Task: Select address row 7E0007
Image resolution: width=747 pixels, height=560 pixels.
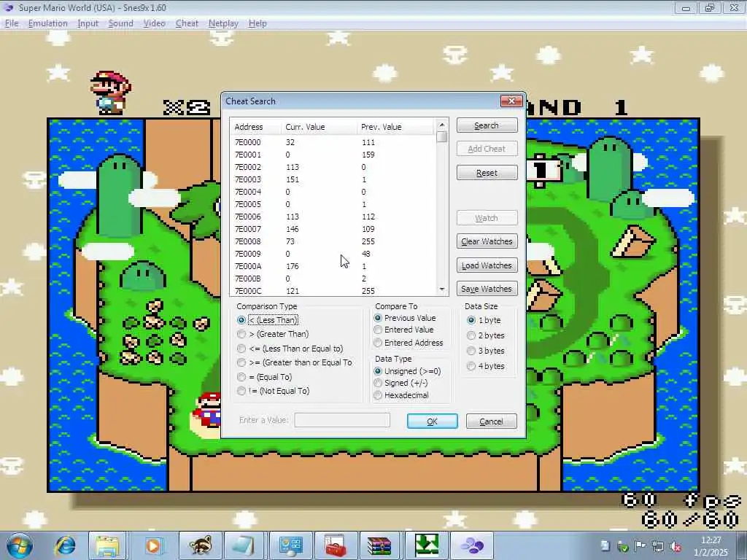Action: [x=333, y=229]
